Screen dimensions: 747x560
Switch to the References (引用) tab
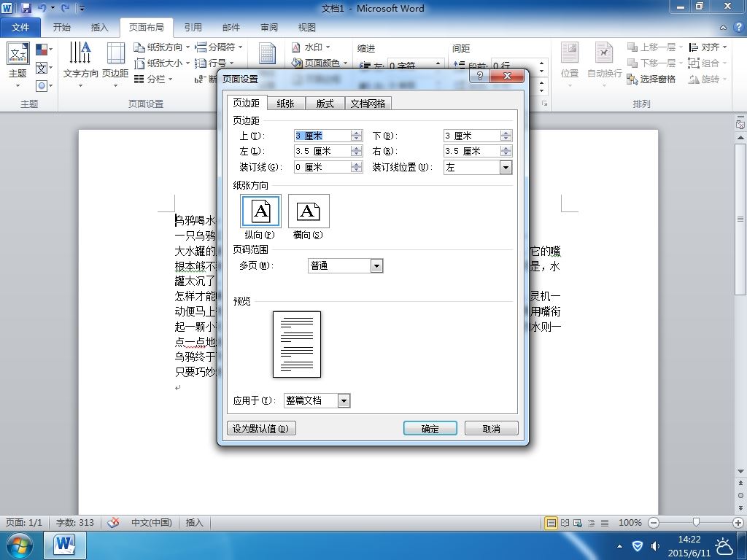193,28
